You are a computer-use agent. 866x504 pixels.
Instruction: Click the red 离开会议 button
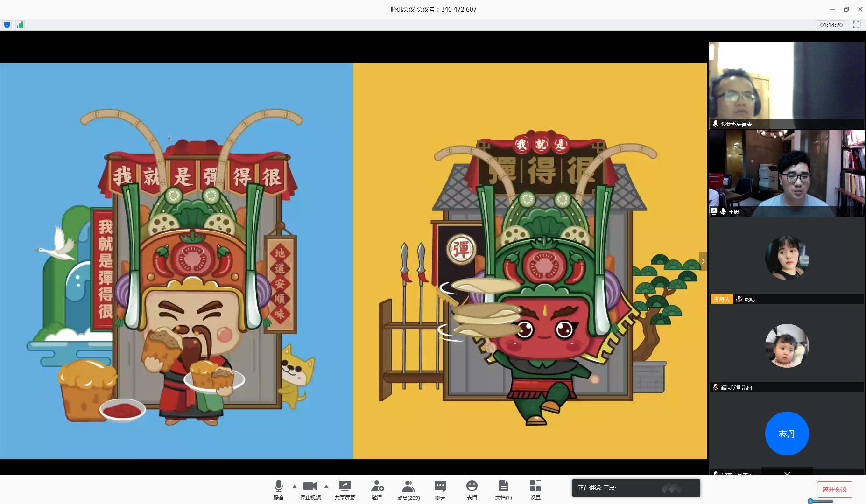pos(834,490)
